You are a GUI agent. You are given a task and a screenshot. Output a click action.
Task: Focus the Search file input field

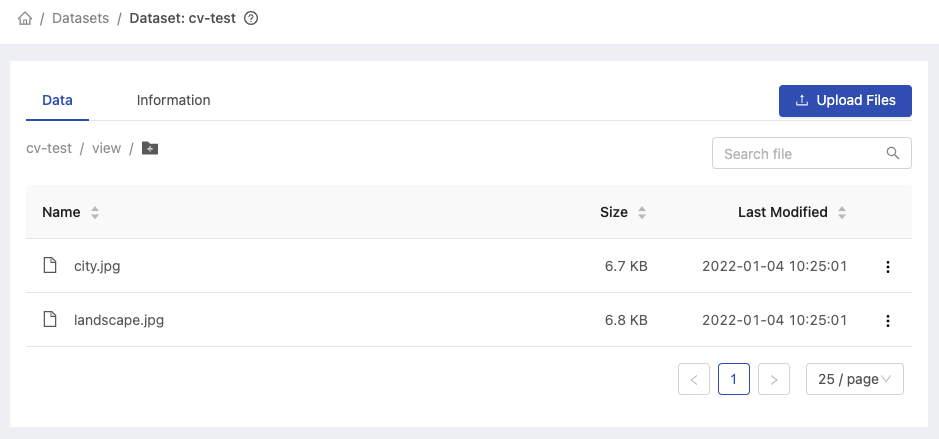tap(811, 153)
